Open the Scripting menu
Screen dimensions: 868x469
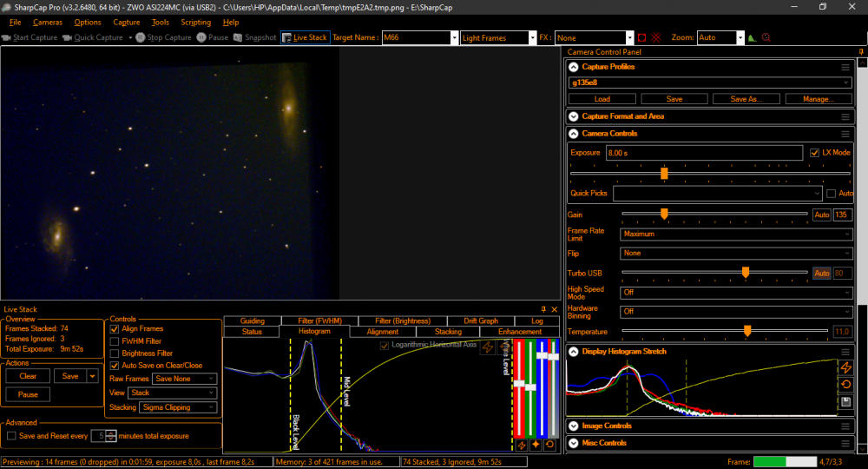196,23
